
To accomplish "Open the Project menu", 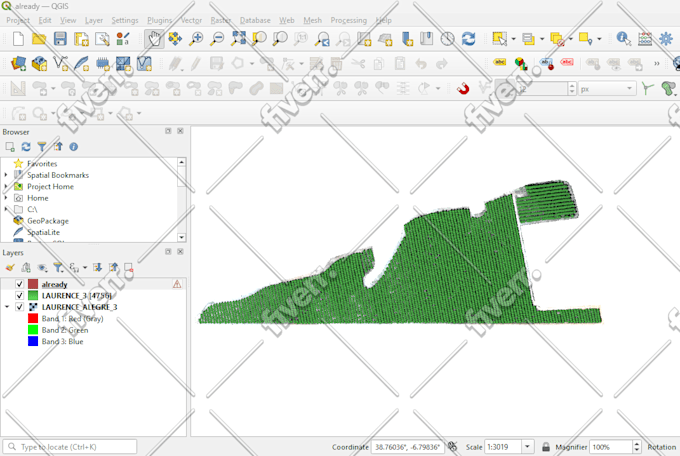I will click(18, 20).
